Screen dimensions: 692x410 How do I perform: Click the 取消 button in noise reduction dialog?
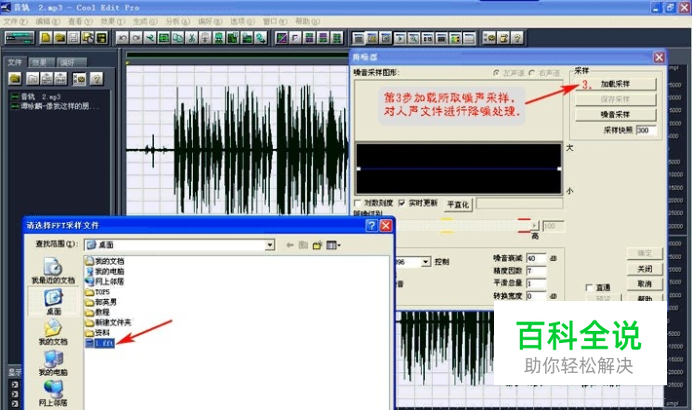tap(645, 284)
